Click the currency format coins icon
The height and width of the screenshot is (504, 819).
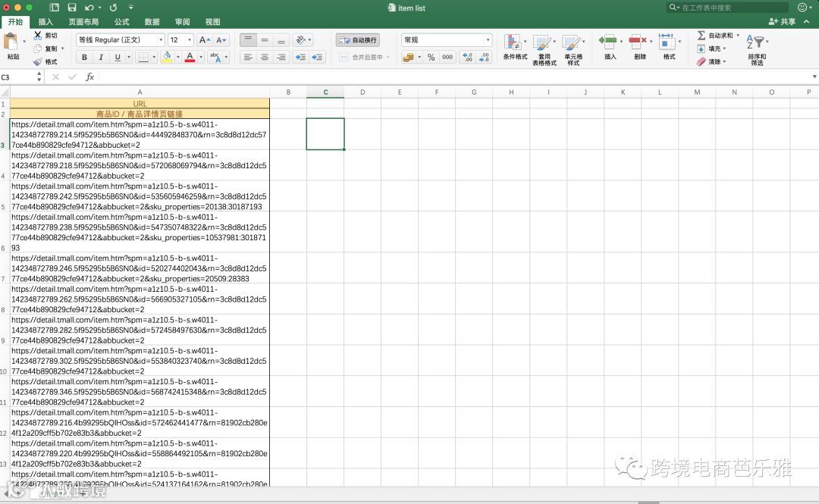[x=409, y=57]
